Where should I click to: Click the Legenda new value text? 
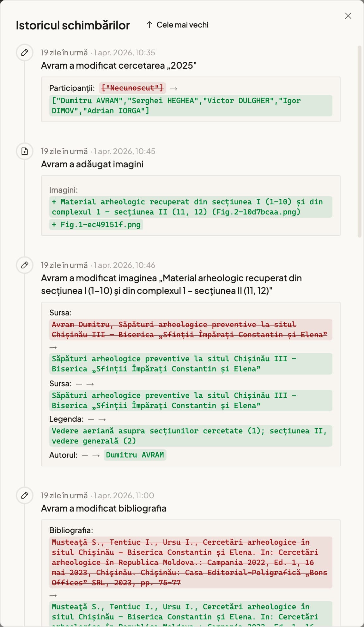(191, 436)
